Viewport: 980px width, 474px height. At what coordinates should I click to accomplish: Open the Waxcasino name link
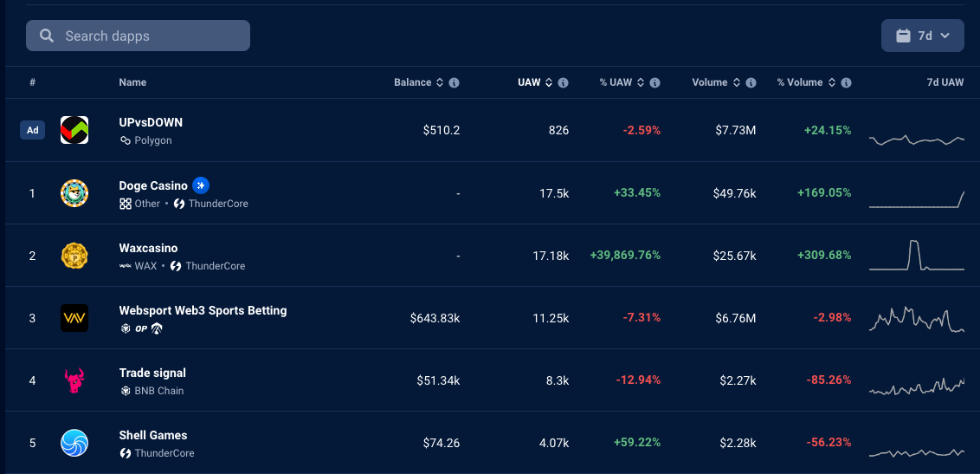click(x=148, y=248)
